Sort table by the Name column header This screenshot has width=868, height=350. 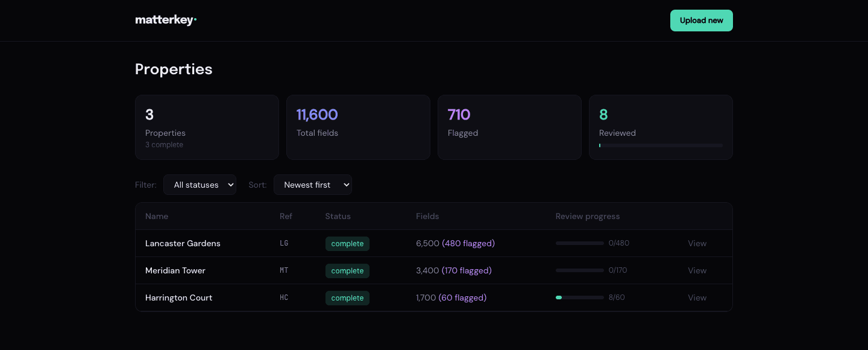pyautogui.click(x=157, y=216)
